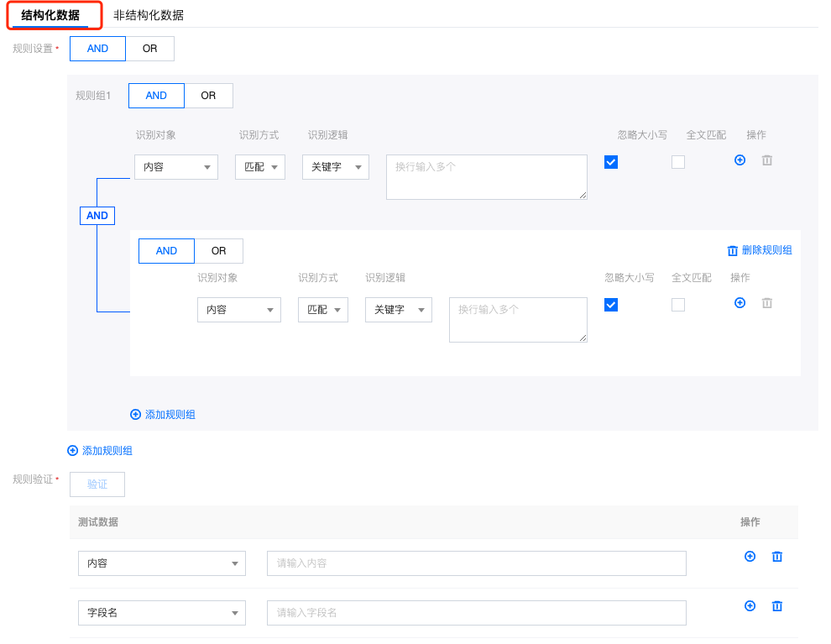Viewport: 831px width, 644px height.
Task: Delete the 内容 test data row
Action: (777, 556)
